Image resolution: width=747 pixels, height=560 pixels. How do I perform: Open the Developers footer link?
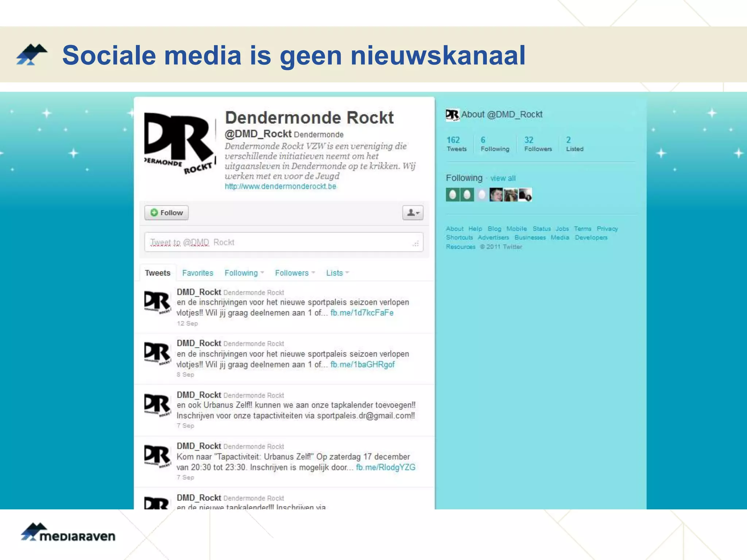coord(591,237)
